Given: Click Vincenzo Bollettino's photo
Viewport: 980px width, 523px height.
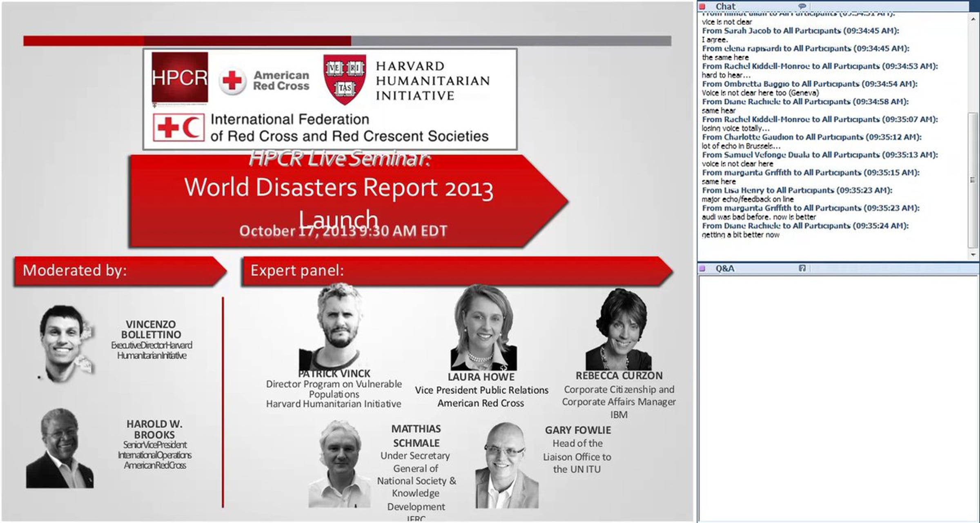Looking at the screenshot, I should point(65,344).
